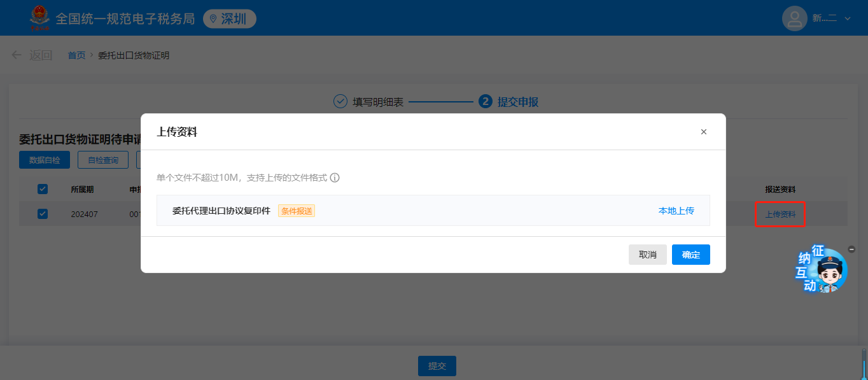Open the 深圳 location selector
The image size is (868, 380).
point(230,18)
